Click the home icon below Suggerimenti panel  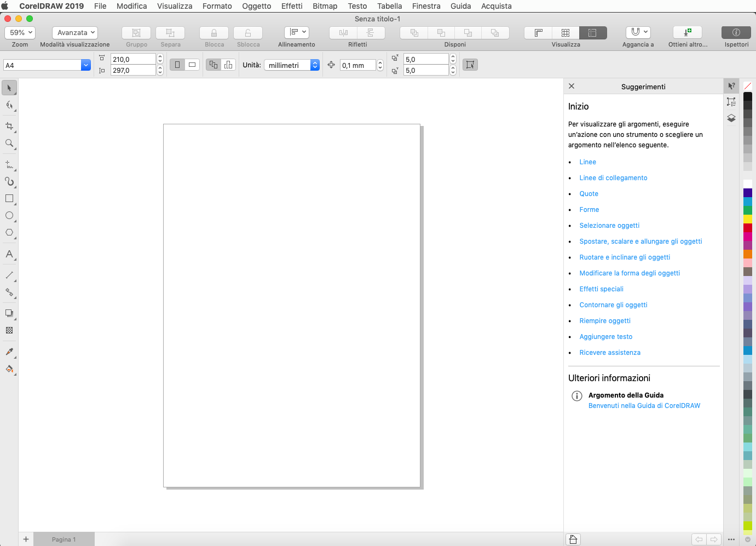[x=573, y=539]
